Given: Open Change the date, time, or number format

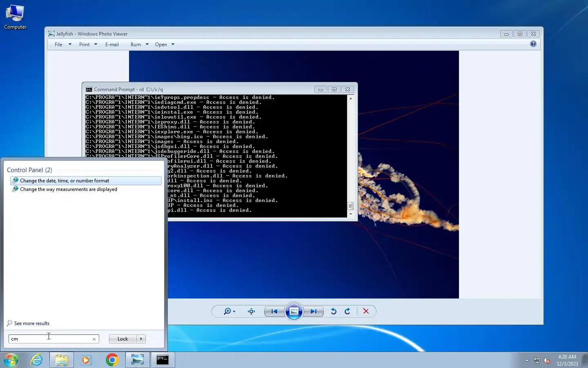Looking at the screenshot, I should click(x=86, y=181).
